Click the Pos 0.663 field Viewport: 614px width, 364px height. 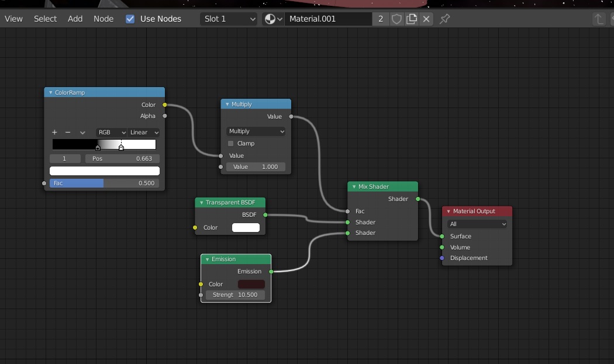[x=122, y=158]
